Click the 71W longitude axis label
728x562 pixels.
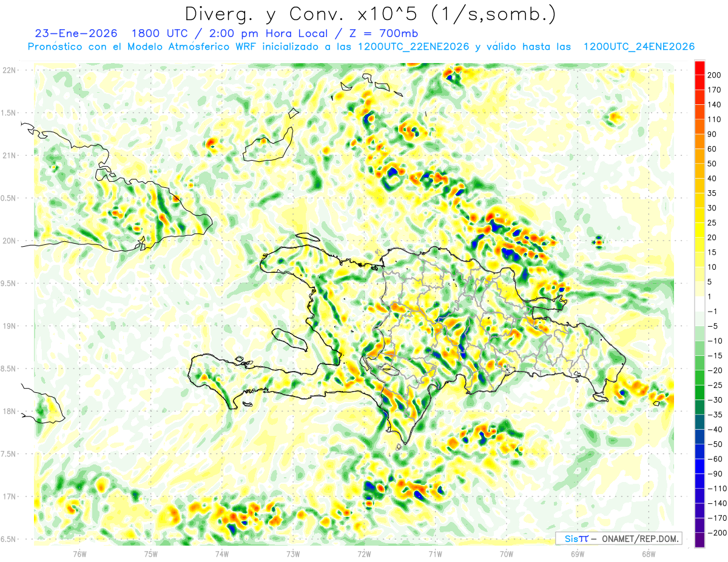[435, 554]
